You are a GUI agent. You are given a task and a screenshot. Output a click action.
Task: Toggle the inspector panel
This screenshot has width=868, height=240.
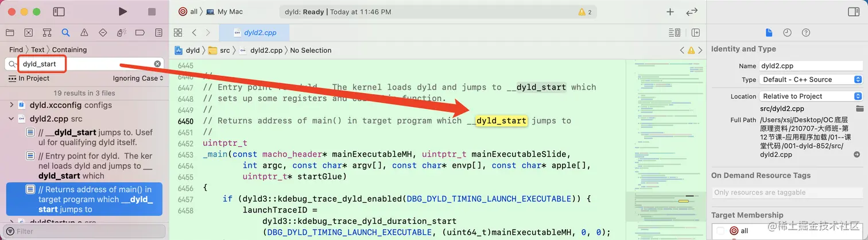coord(854,11)
